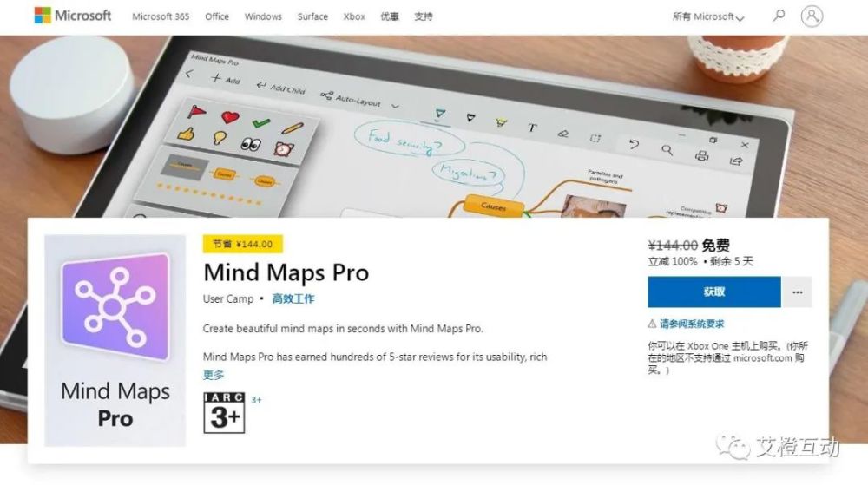
Task: Open the 高效工作 category link
Action: point(293,298)
